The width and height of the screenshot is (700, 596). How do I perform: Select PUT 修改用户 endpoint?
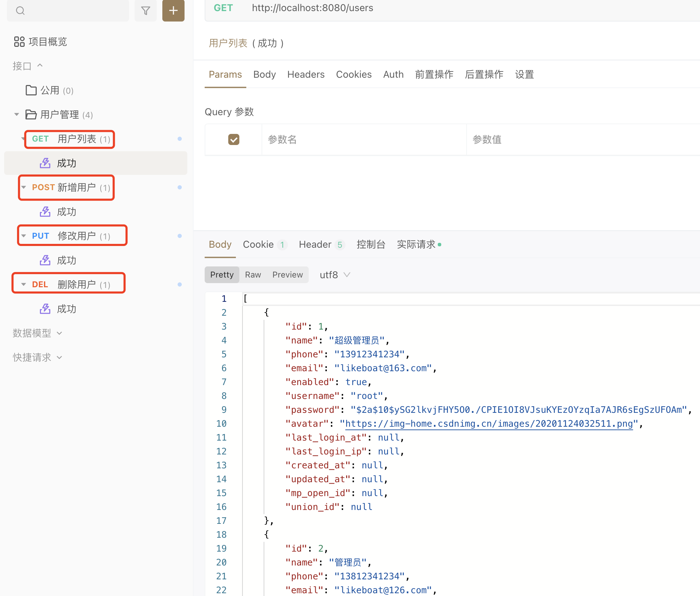(x=71, y=236)
